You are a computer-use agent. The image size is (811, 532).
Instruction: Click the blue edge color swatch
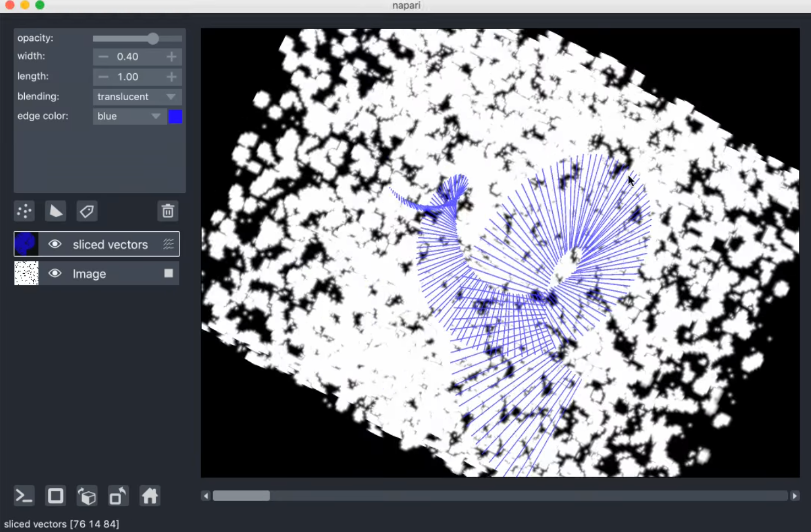pos(175,116)
